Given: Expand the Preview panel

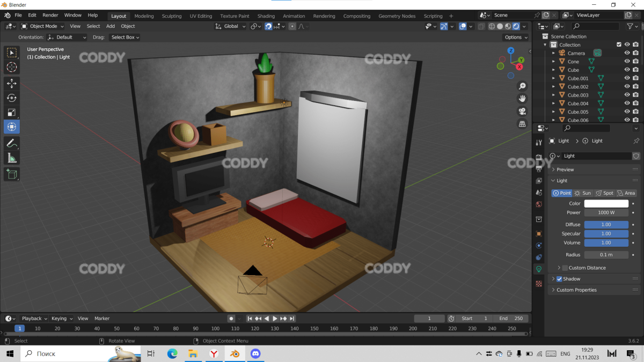Looking at the screenshot, I should coord(565,169).
